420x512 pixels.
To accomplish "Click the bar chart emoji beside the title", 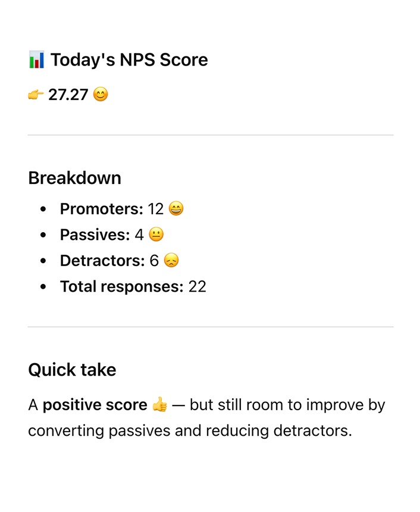I will (x=36, y=60).
